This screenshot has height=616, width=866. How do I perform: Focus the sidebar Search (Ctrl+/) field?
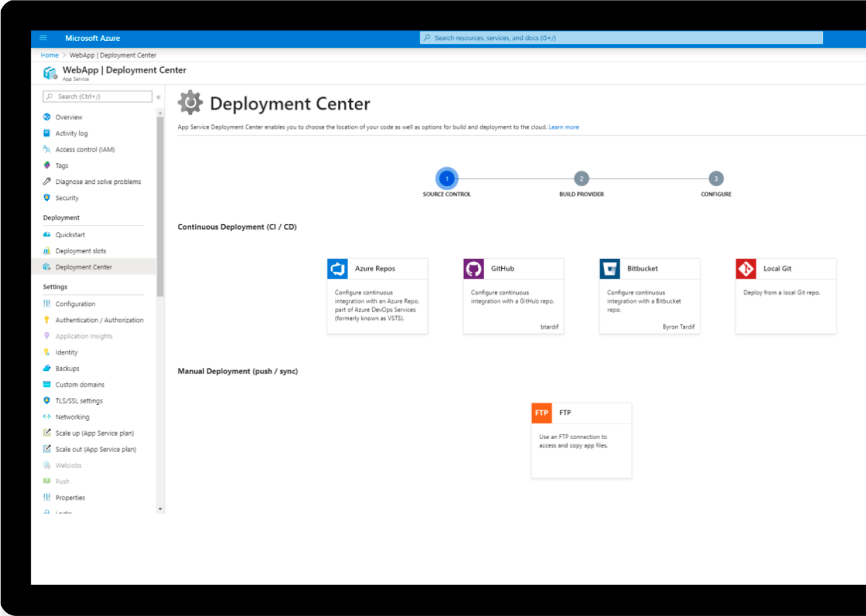coord(98,97)
